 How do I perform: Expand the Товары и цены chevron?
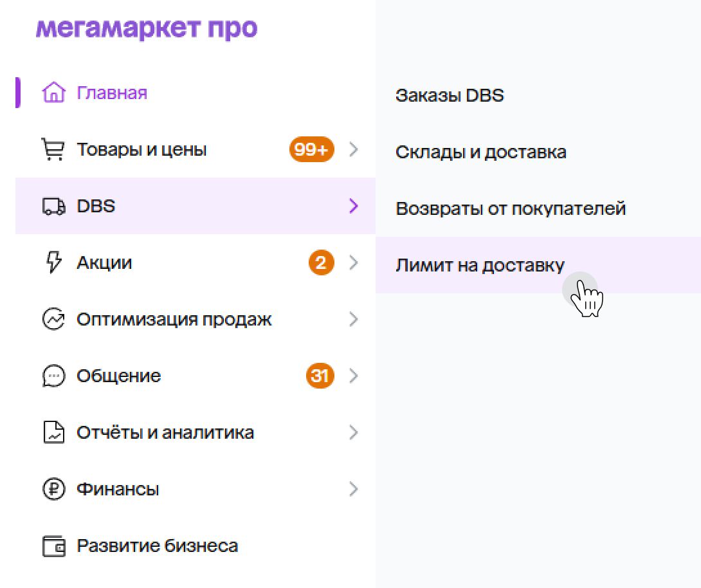pyautogui.click(x=353, y=150)
